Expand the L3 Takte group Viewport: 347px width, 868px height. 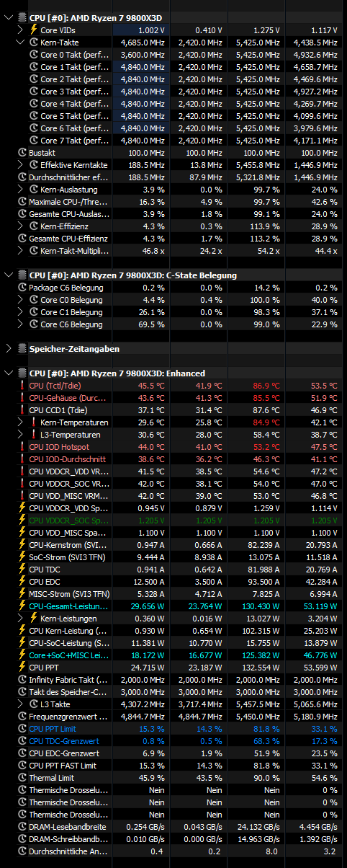tap(19, 704)
